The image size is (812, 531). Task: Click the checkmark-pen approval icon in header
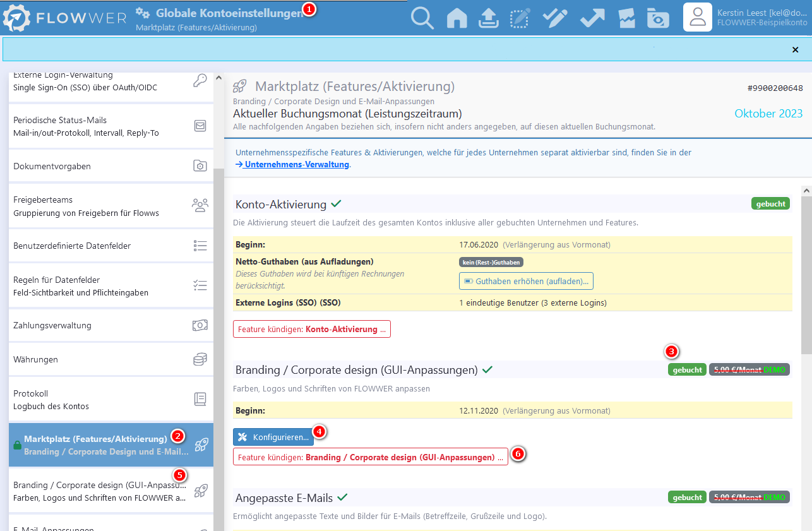click(555, 18)
